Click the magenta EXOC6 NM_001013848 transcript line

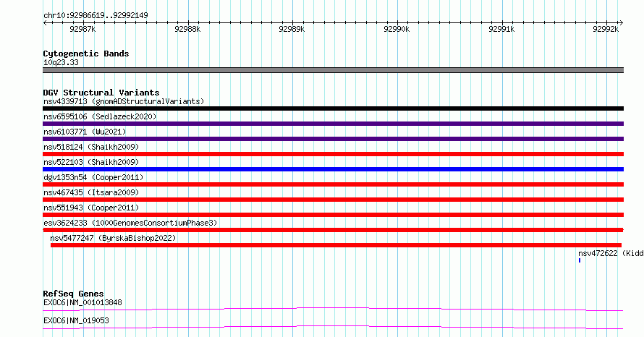(333, 309)
